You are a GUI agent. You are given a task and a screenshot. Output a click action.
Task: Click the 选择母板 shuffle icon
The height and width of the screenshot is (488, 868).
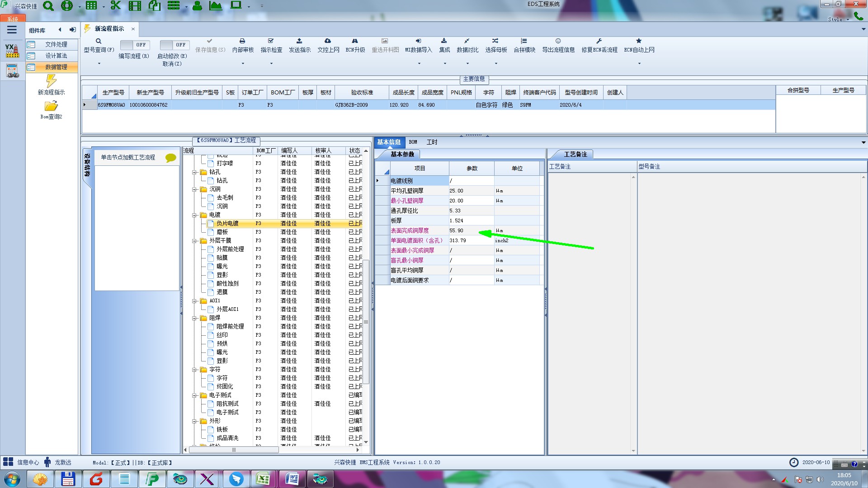click(495, 41)
